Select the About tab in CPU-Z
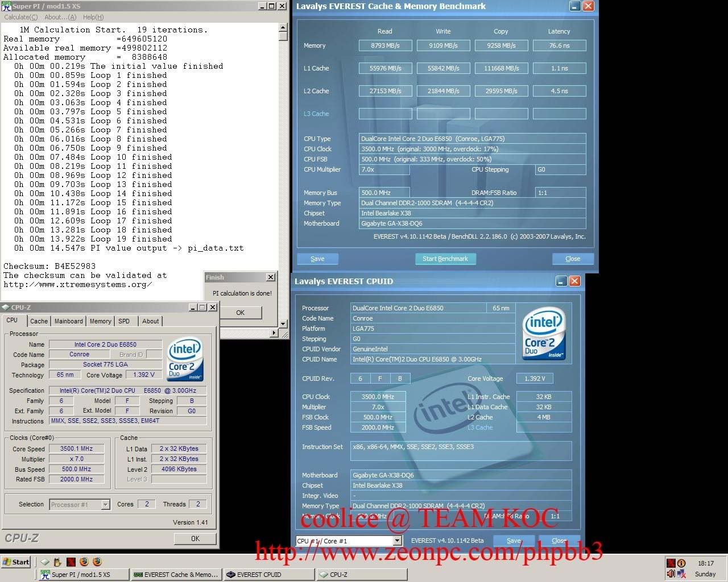Image resolution: width=728 pixels, height=582 pixels. [151, 321]
